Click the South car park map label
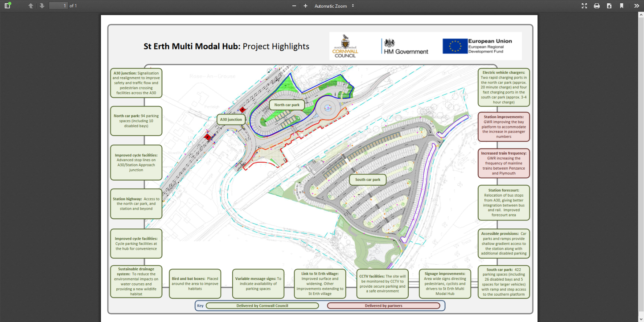Viewport: 644px width, 322px height. click(368, 179)
